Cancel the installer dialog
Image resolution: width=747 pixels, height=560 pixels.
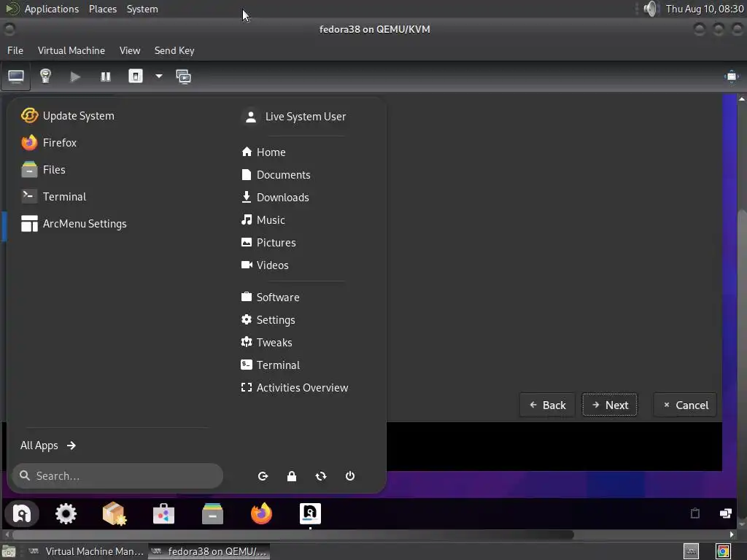click(x=685, y=405)
